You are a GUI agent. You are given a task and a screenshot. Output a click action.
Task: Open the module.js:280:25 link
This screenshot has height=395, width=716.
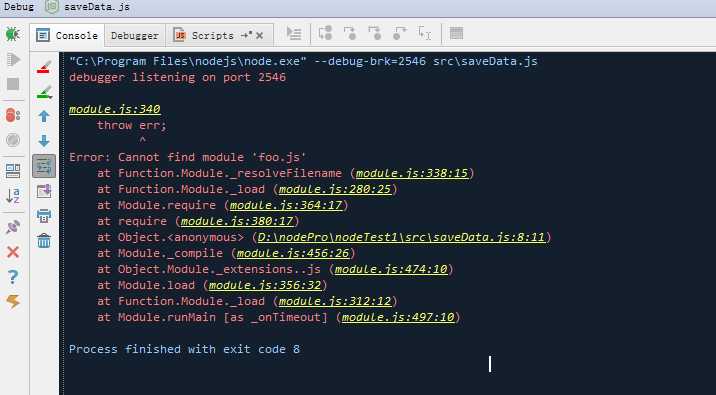tap(335, 189)
